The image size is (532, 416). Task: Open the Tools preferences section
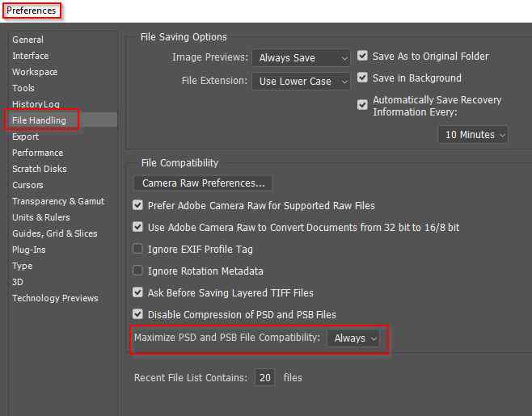23,88
